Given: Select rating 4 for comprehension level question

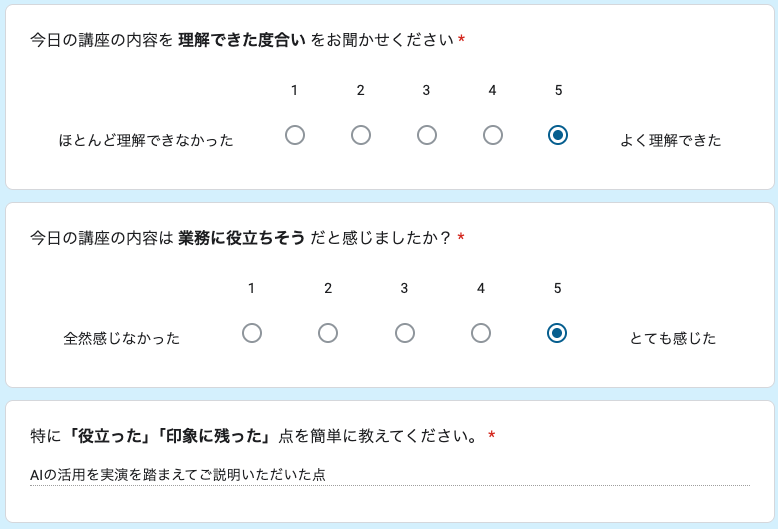Looking at the screenshot, I should pos(493,135).
